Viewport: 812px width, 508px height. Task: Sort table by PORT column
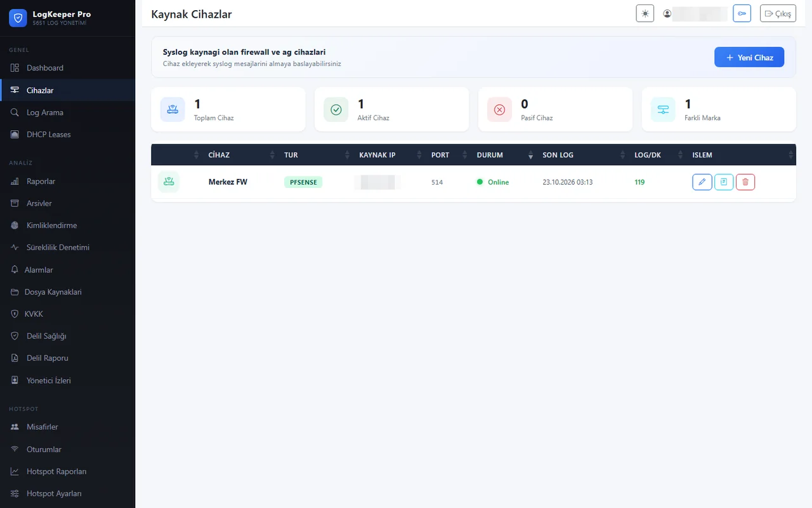tap(448, 155)
